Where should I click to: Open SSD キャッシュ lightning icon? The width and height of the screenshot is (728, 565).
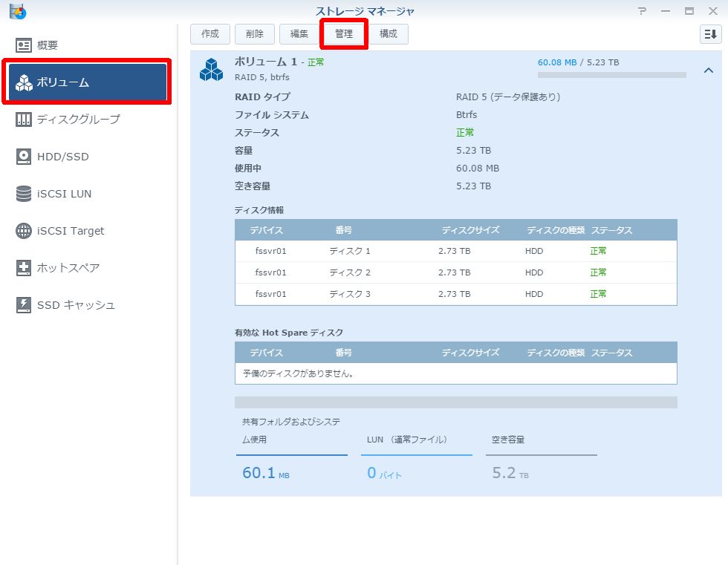point(24,305)
